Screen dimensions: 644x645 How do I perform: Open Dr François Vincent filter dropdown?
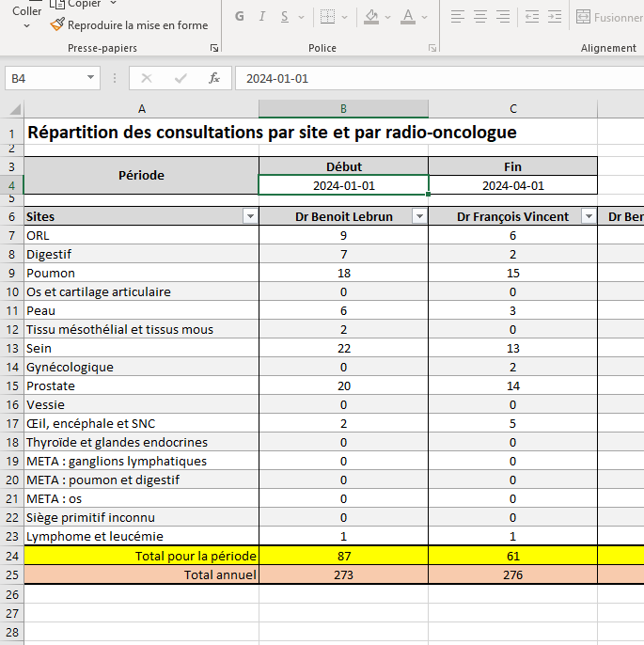[x=589, y=216]
